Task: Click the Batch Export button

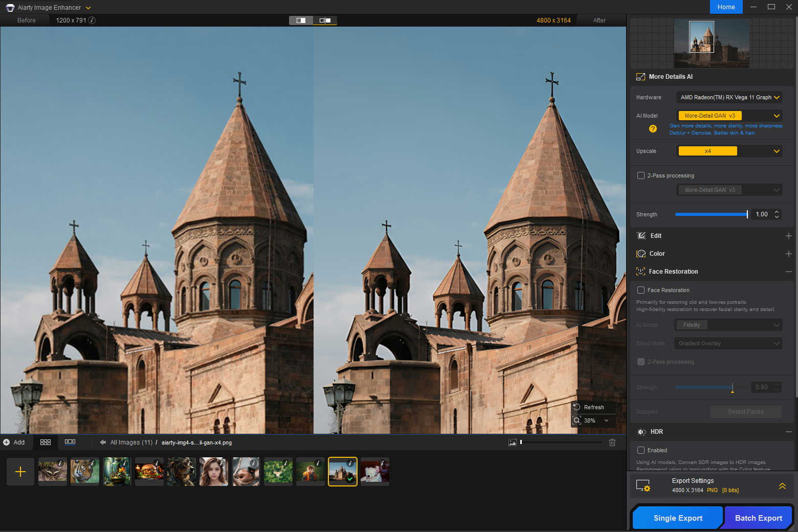Action: (x=758, y=518)
